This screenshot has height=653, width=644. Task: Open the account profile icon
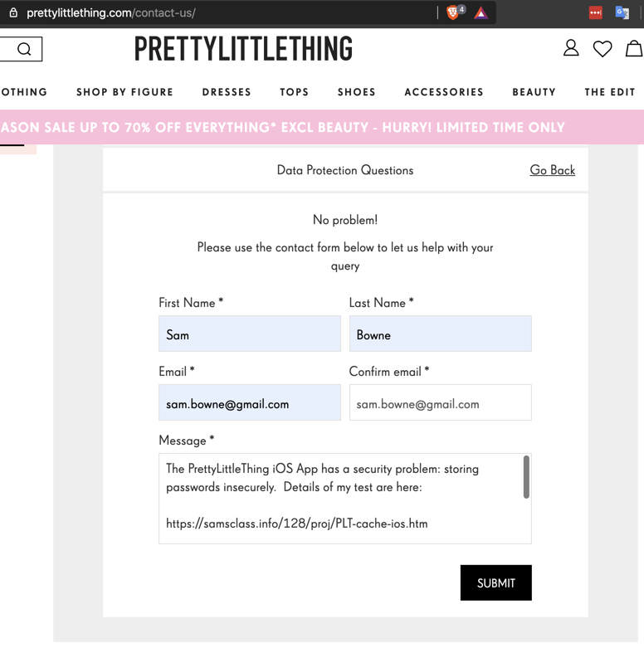coord(571,48)
